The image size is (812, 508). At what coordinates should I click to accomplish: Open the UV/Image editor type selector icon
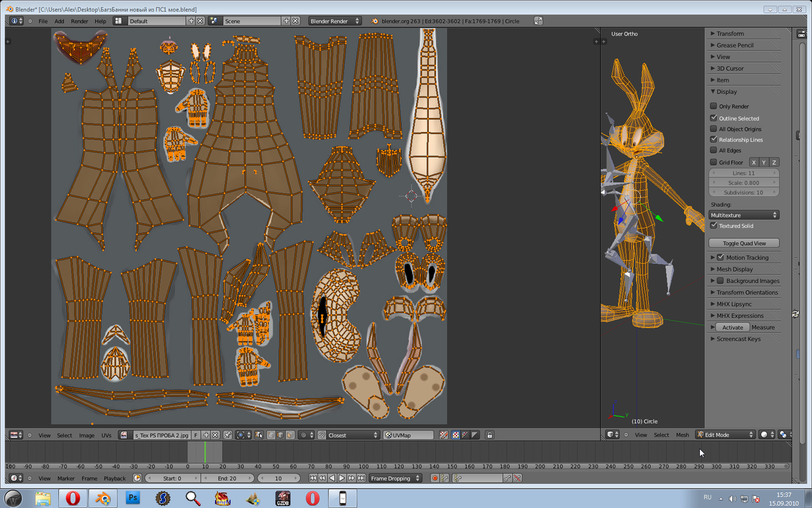16,435
